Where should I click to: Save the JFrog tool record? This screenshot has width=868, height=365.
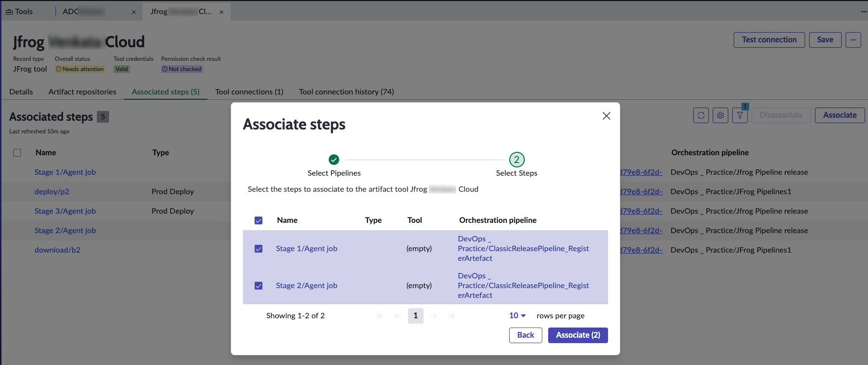point(825,40)
